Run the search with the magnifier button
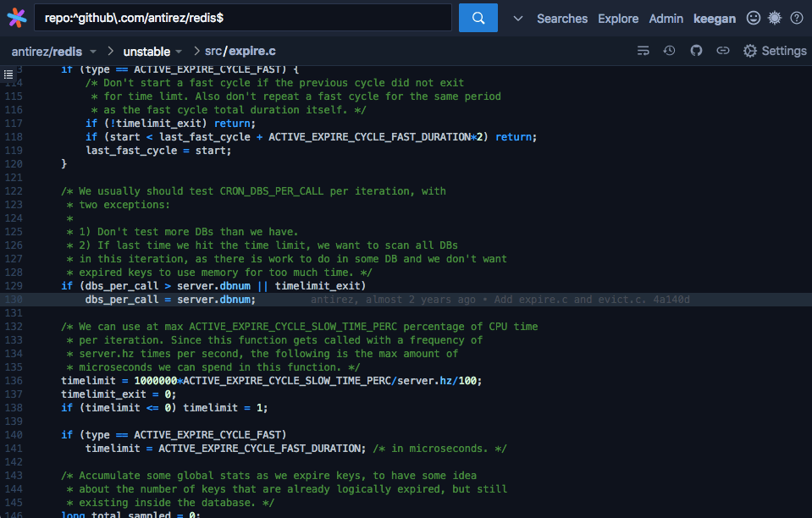 [478, 17]
